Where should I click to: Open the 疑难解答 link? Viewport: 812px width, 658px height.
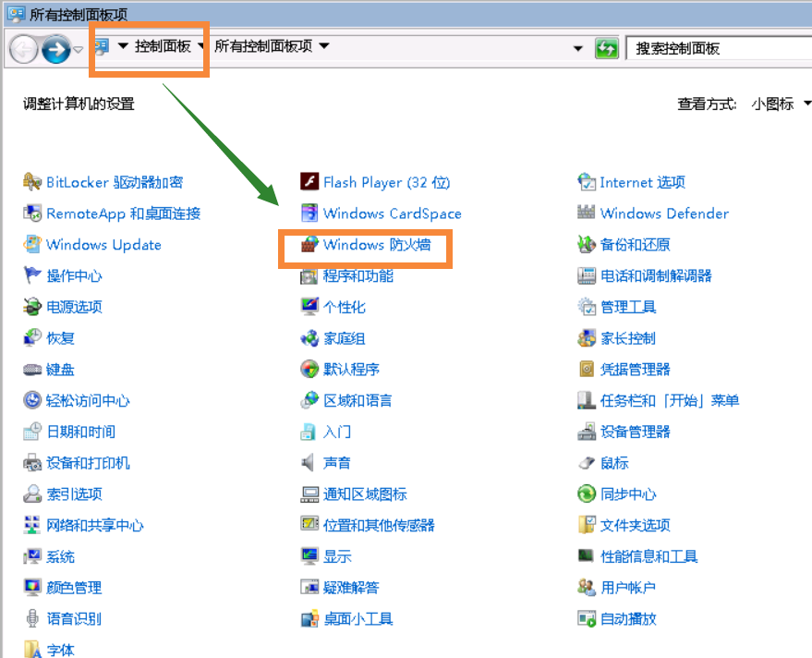[351, 588]
